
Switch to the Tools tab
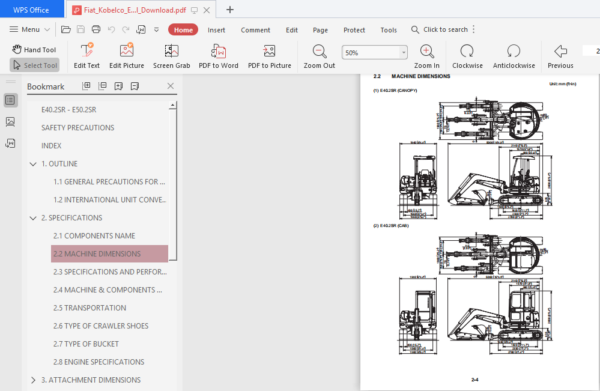click(x=388, y=30)
